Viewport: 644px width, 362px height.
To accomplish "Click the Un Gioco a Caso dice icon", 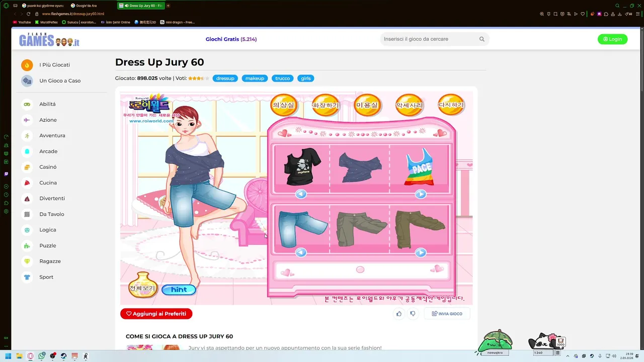I will [27, 80].
